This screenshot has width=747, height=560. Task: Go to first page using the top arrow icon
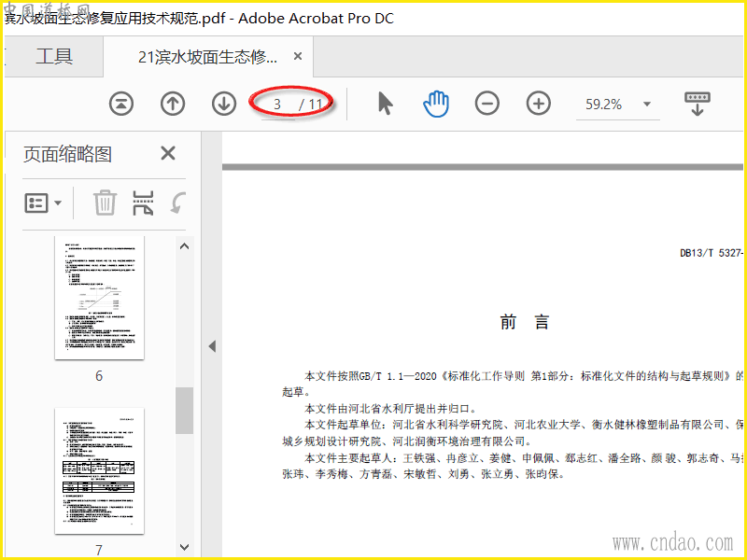click(121, 104)
